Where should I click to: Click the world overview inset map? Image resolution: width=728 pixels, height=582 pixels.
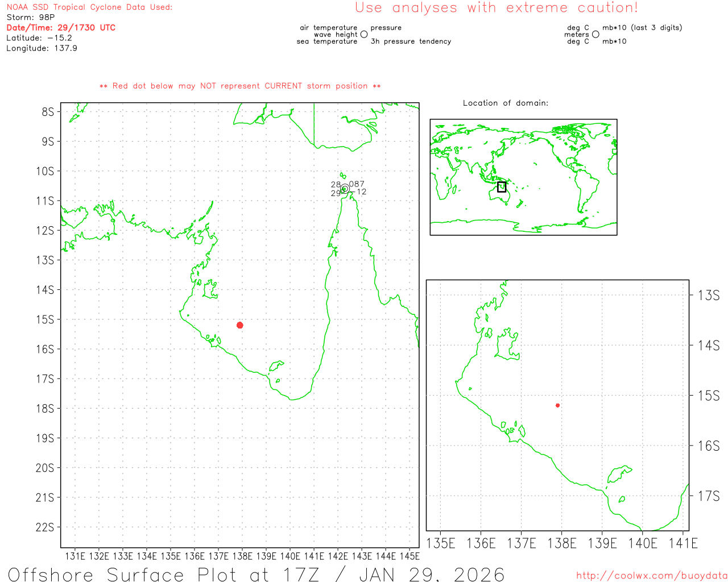(523, 177)
